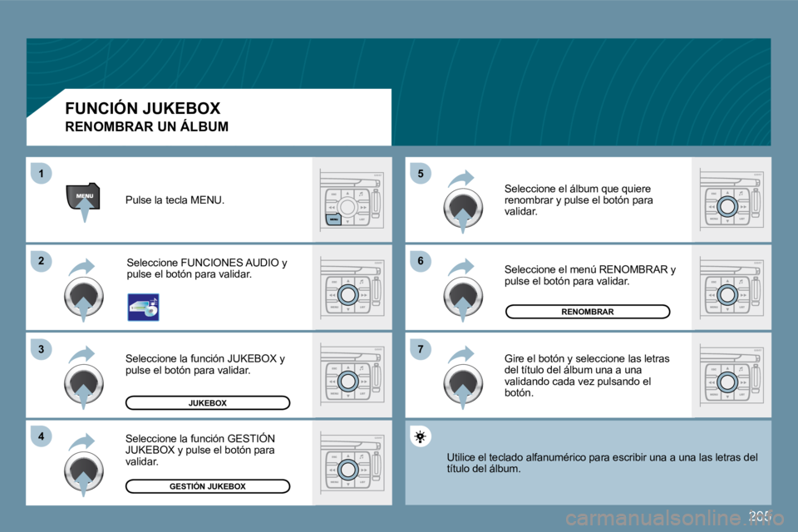Click the MENU key icon in step 1
This screenshot has height=532, width=798.
(83, 198)
